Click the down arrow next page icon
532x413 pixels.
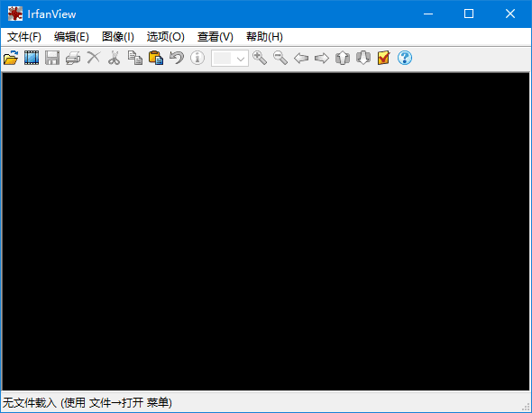363,58
